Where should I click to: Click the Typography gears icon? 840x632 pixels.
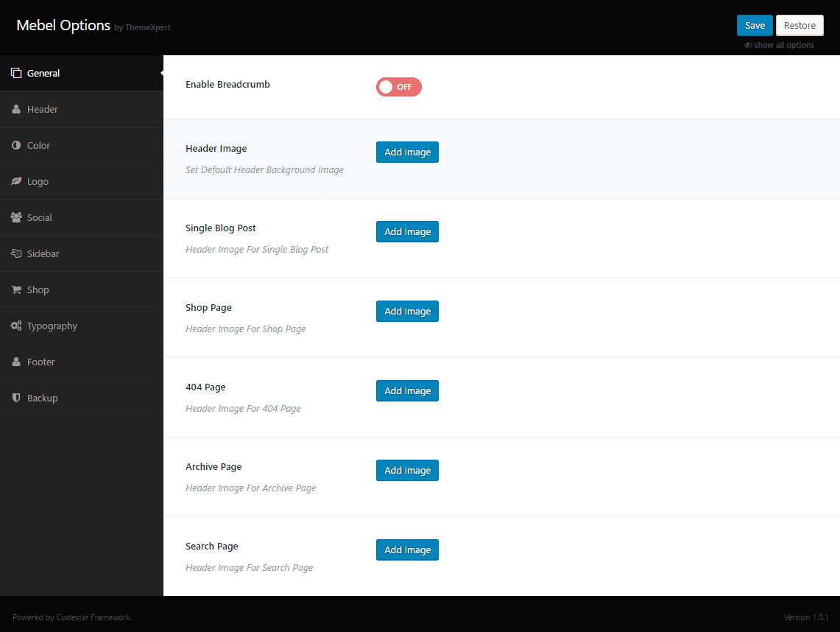pyautogui.click(x=15, y=325)
